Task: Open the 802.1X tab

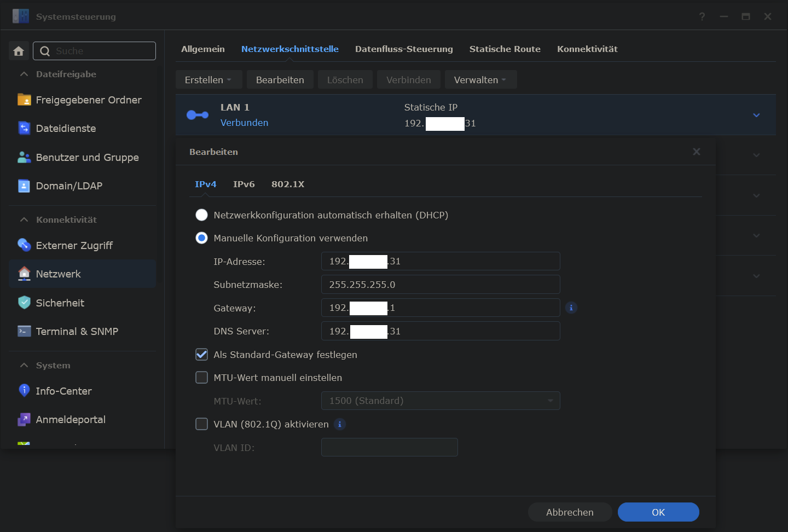Action: pyautogui.click(x=288, y=184)
